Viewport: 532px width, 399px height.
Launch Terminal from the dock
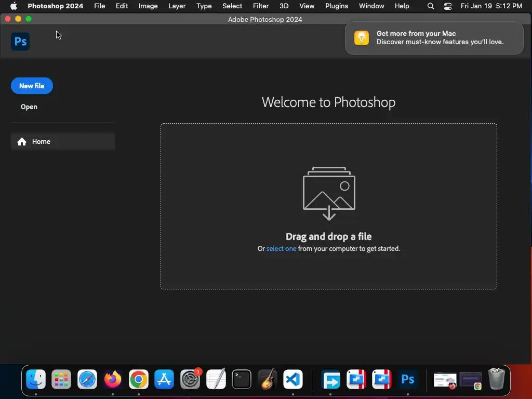[x=242, y=379]
